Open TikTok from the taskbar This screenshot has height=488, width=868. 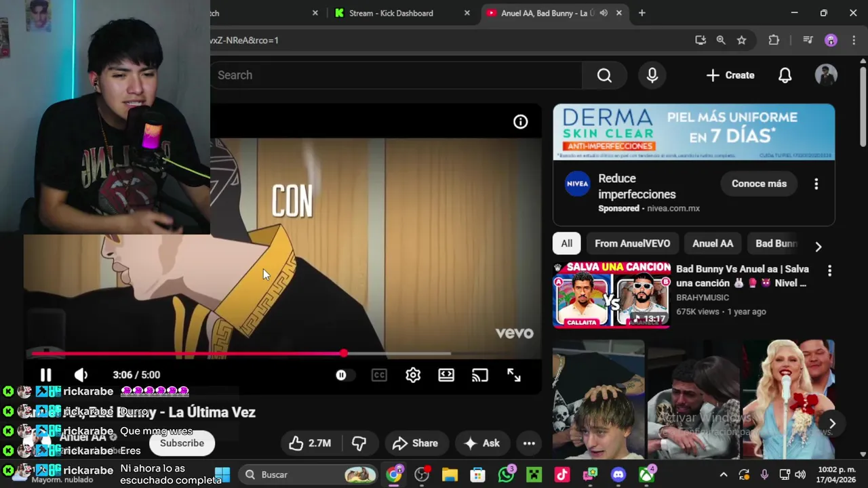coord(562,474)
